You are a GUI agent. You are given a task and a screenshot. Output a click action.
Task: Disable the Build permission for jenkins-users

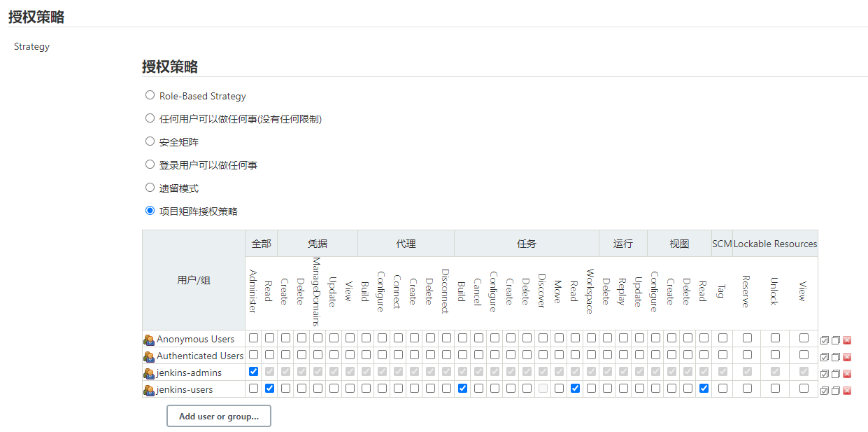tap(462, 389)
